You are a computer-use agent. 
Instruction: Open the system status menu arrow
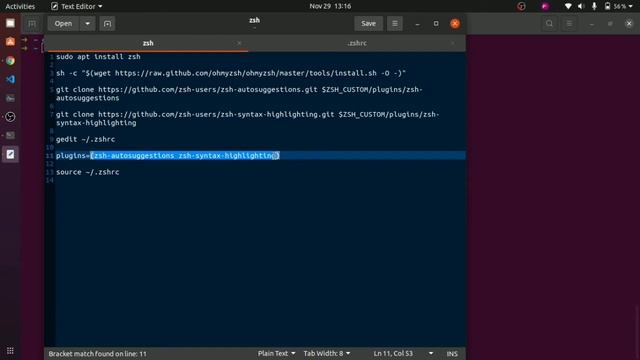tap(631, 6)
